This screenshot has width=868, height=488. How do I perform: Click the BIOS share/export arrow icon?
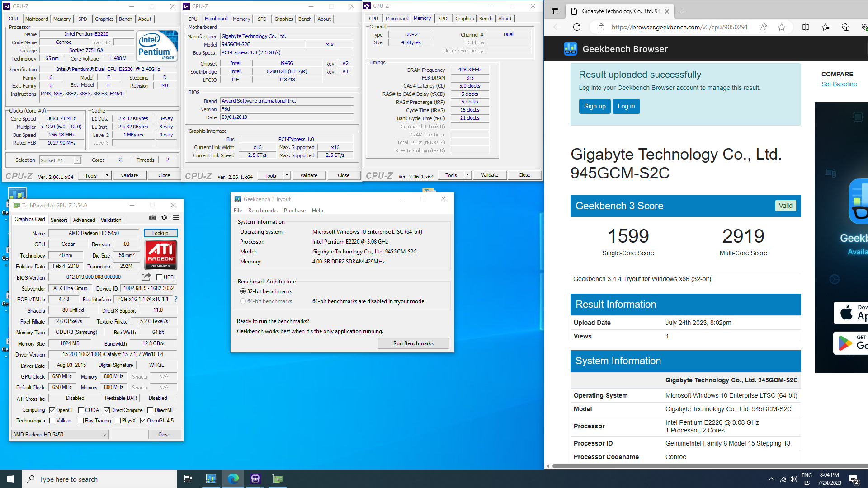click(146, 277)
